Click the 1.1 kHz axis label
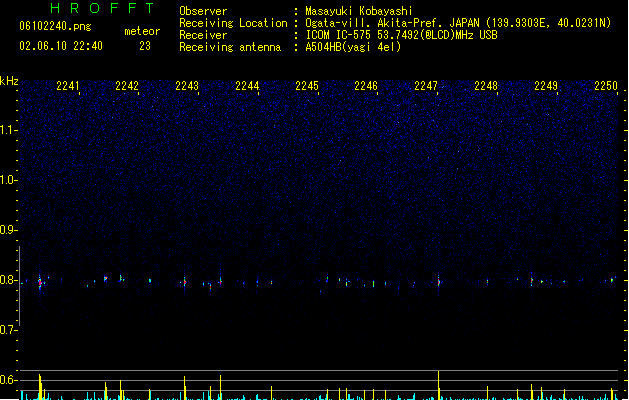Viewport: 629px width, 400px height. tap(8, 130)
